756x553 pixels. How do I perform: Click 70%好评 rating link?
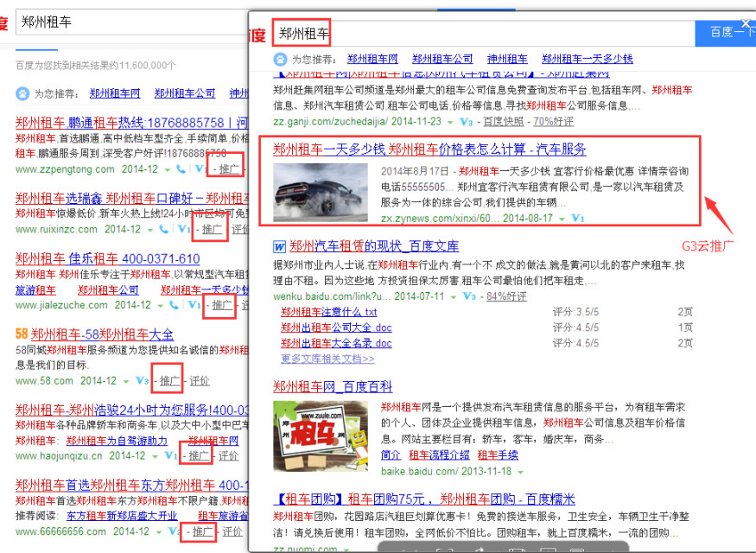pos(553,122)
